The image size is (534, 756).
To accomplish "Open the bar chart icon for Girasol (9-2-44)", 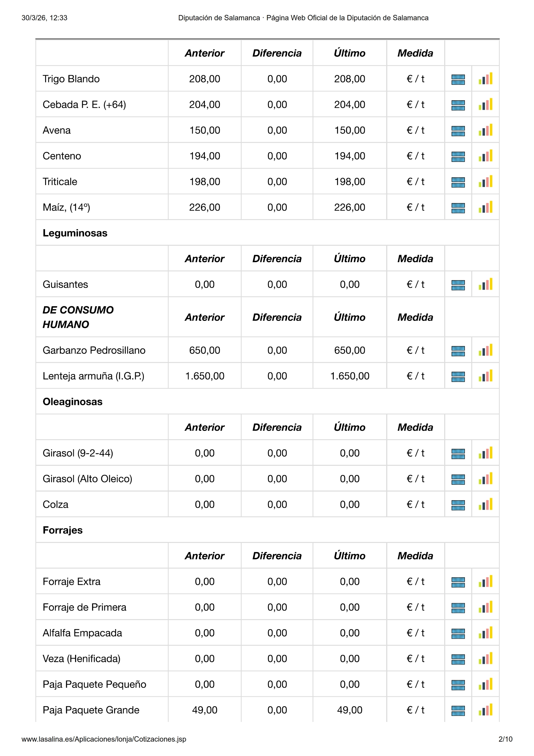I will pyautogui.click(x=485, y=453).
